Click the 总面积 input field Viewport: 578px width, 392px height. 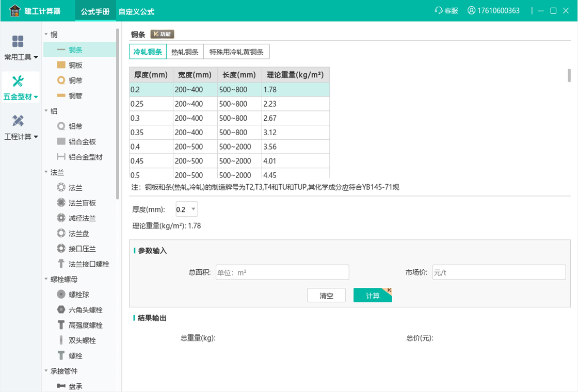282,272
